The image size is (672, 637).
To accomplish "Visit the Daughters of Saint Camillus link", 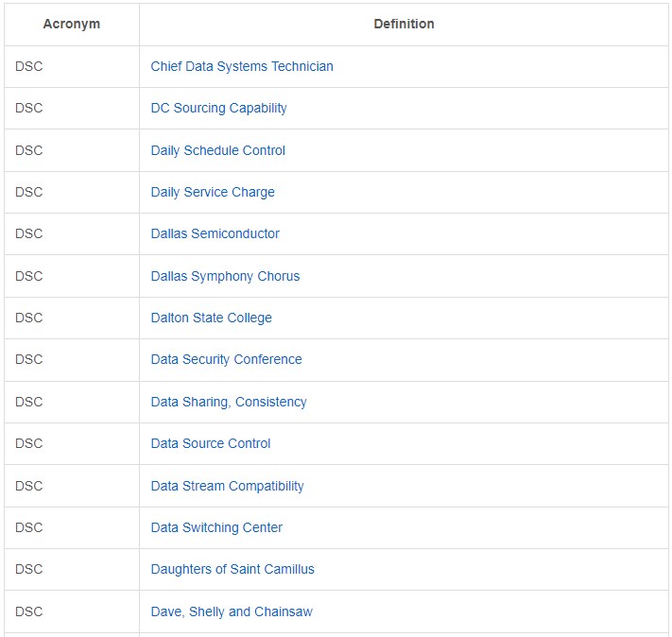I will click(x=233, y=569).
